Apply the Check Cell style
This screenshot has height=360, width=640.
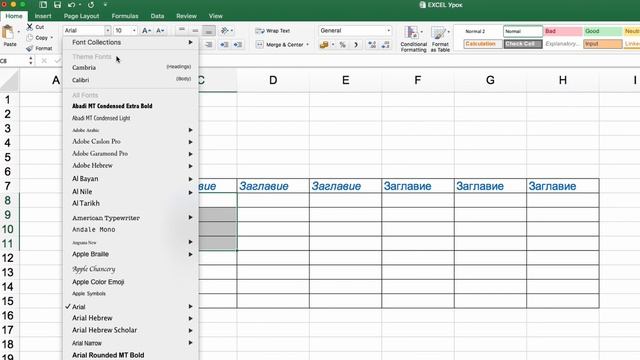coord(523,44)
